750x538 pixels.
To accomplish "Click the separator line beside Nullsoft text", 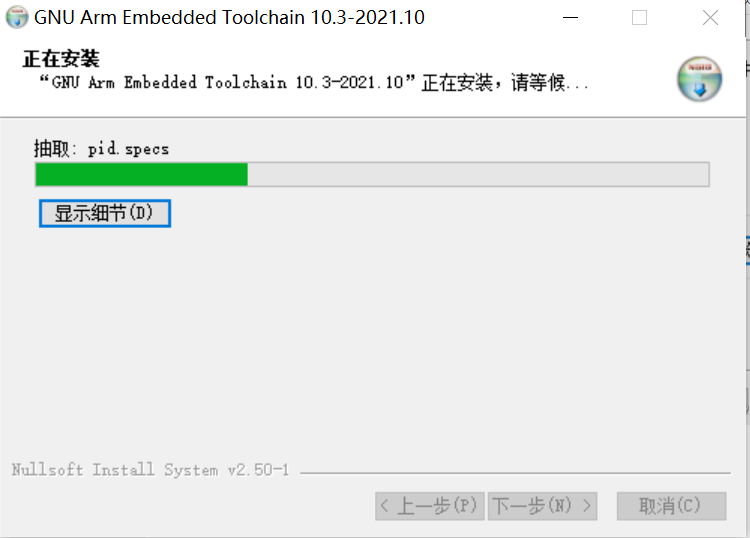I will pos(516,473).
